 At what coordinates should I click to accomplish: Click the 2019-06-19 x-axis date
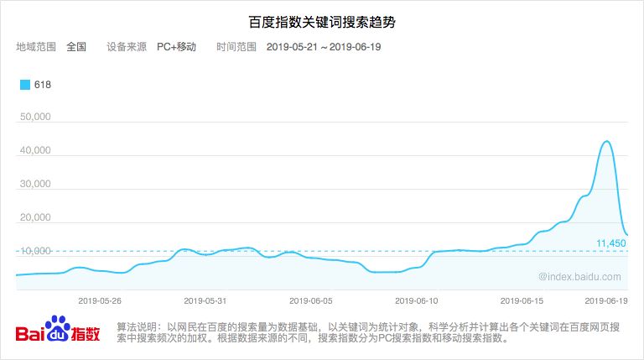[606, 300]
